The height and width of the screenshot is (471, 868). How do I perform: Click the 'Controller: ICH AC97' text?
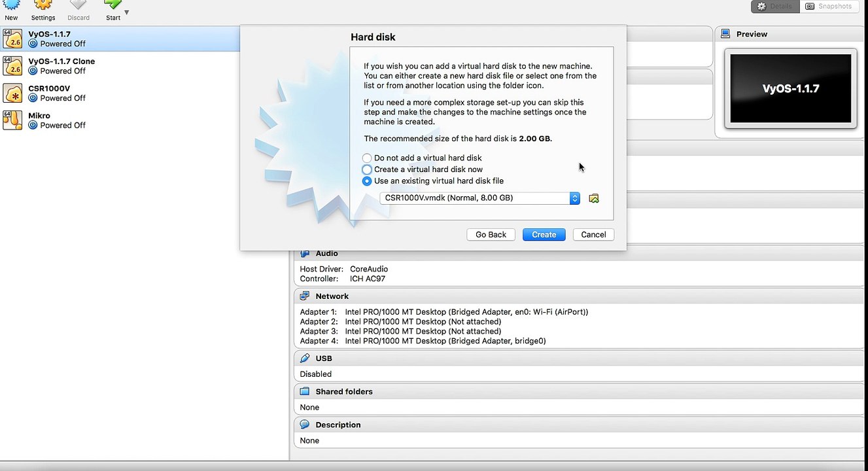pyautogui.click(x=343, y=279)
